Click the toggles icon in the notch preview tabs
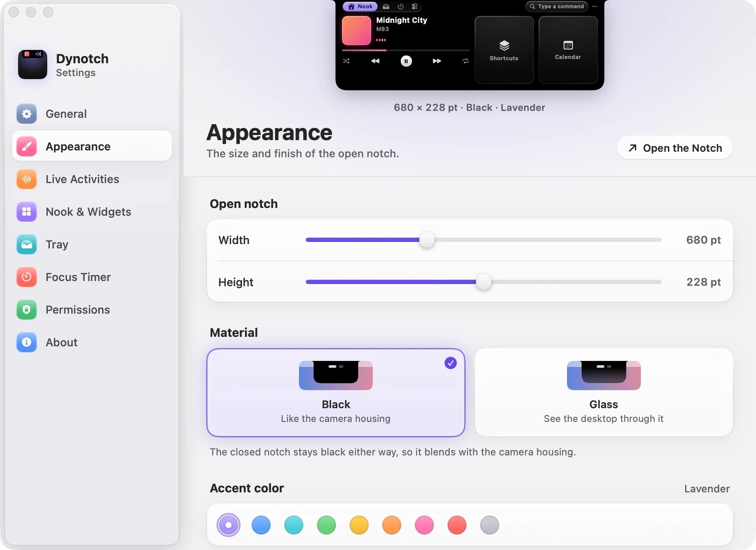756x550 pixels. pos(414,7)
